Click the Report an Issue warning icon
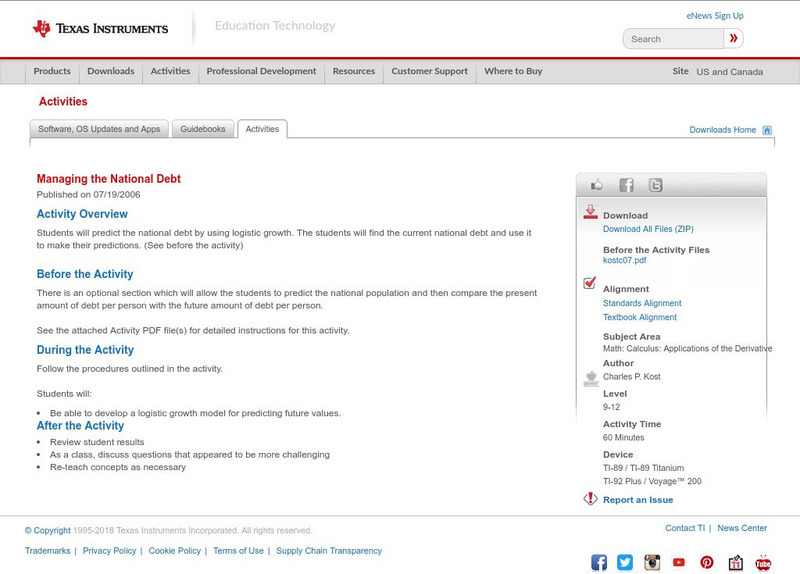The image size is (800, 574). [590, 498]
